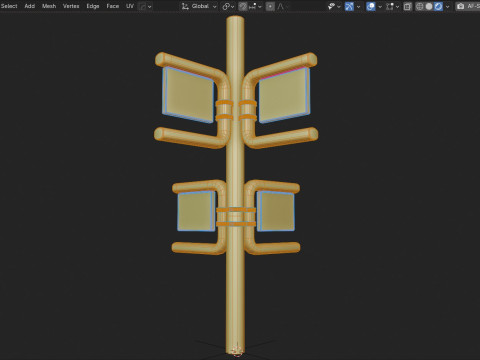Click the upper-left sign panel mesh
The width and height of the screenshot is (480, 360).
click(x=188, y=95)
